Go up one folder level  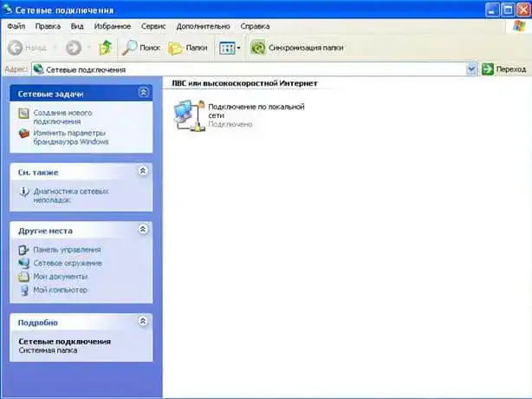106,48
